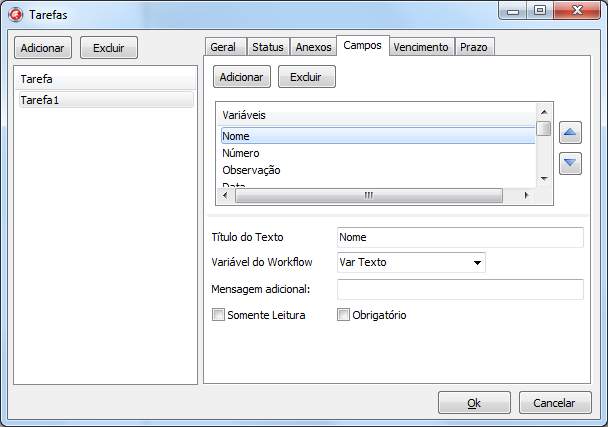Click the move variable down arrow
608x427 pixels.
click(570, 164)
